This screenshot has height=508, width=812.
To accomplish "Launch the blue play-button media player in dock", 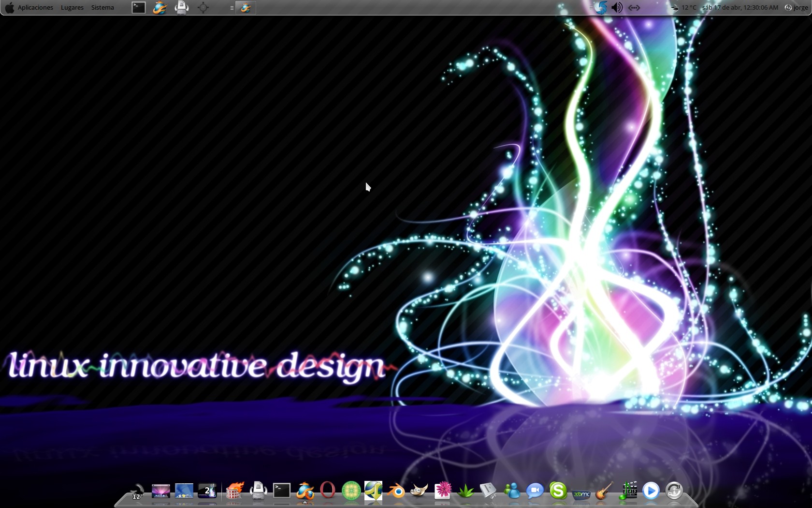I will coord(651,491).
